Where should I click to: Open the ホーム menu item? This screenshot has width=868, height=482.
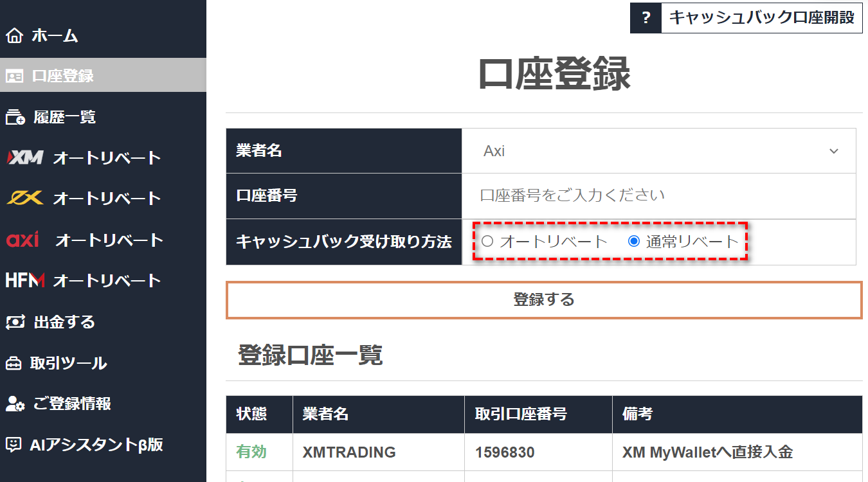pyautogui.click(x=55, y=35)
